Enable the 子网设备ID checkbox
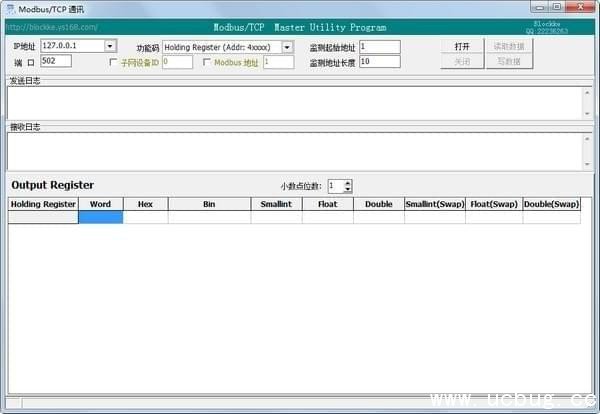The height and width of the screenshot is (414, 600). tap(113, 62)
